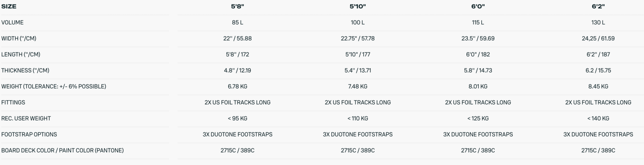This screenshot has width=644, height=165.
Task: Click the LENGTH ("/CM) row label
Action: (21, 54)
